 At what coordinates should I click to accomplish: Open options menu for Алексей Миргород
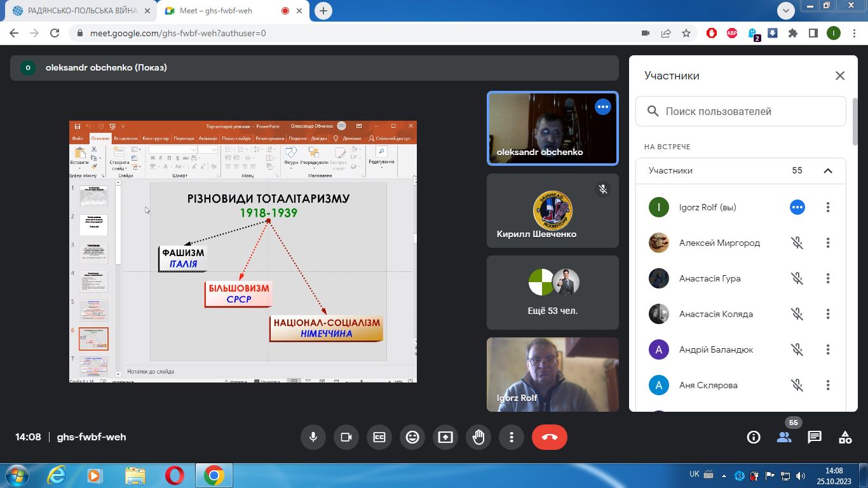(828, 243)
